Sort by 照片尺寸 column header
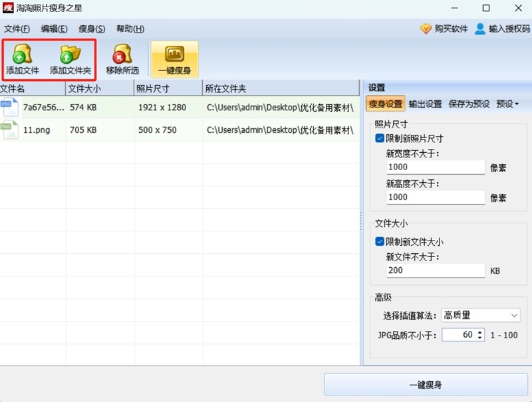Screen dimensions: 532x402 [x=168, y=88]
